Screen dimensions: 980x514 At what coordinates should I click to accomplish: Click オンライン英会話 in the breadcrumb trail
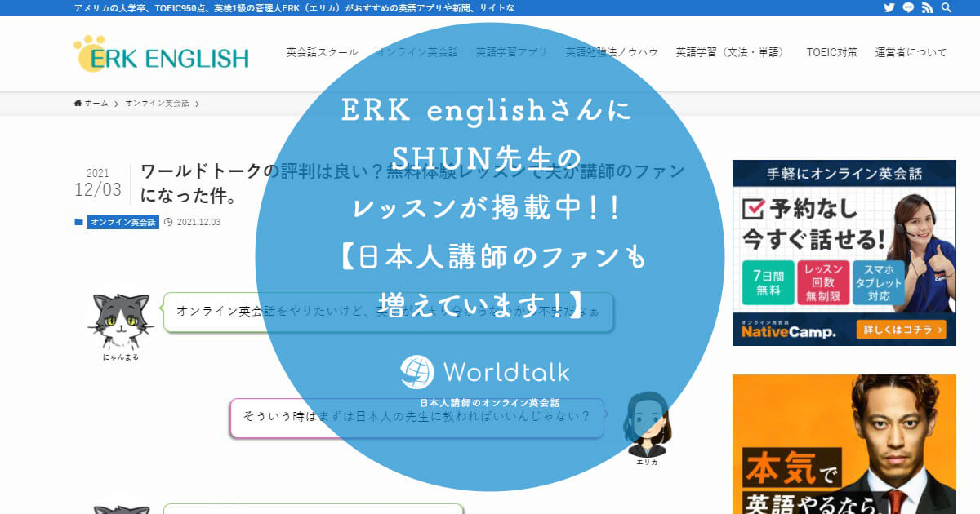tap(157, 104)
